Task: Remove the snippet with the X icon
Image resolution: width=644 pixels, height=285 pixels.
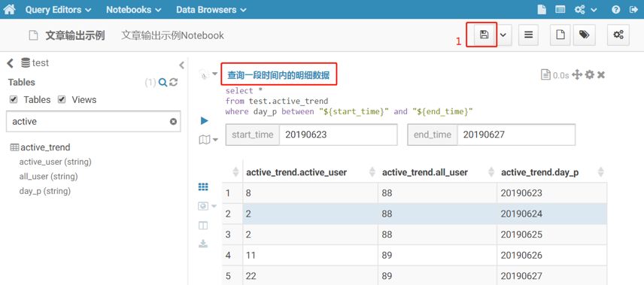Action: point(601,74)
